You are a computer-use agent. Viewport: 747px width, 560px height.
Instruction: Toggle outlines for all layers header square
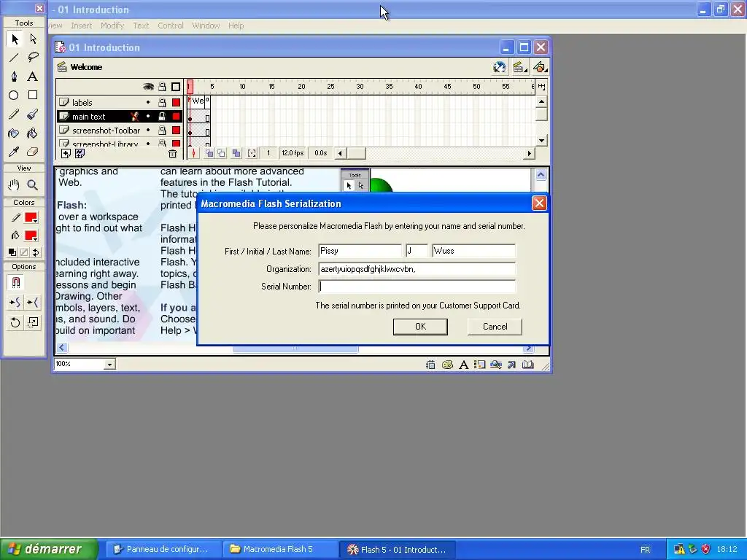tap(176, 87)
